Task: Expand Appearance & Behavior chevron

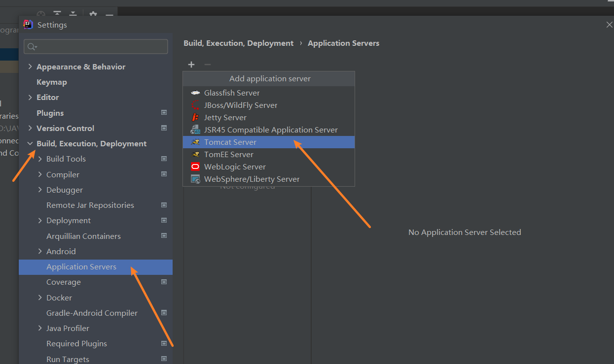Action: click(30, 66)
